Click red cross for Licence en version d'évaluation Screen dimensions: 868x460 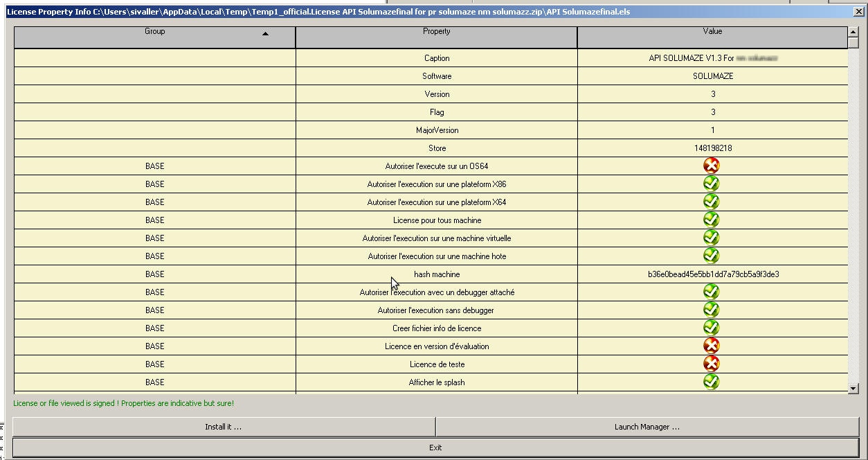click(x=711, y=346)
